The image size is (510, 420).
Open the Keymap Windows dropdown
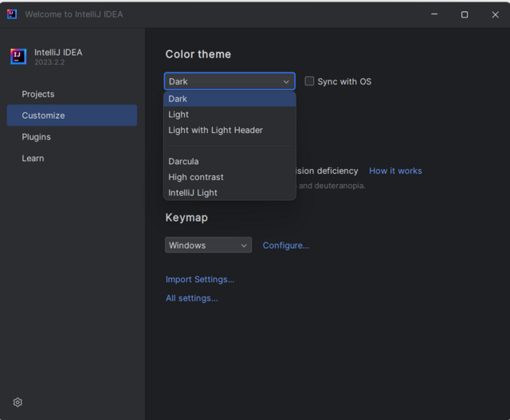(208, 245)
